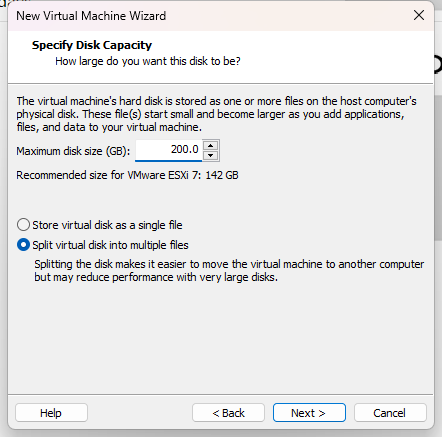Viewport: 442px width, 437px height.
Task: Go back with the < Back button
Action: pyautogui.click(x=228, y=413)
